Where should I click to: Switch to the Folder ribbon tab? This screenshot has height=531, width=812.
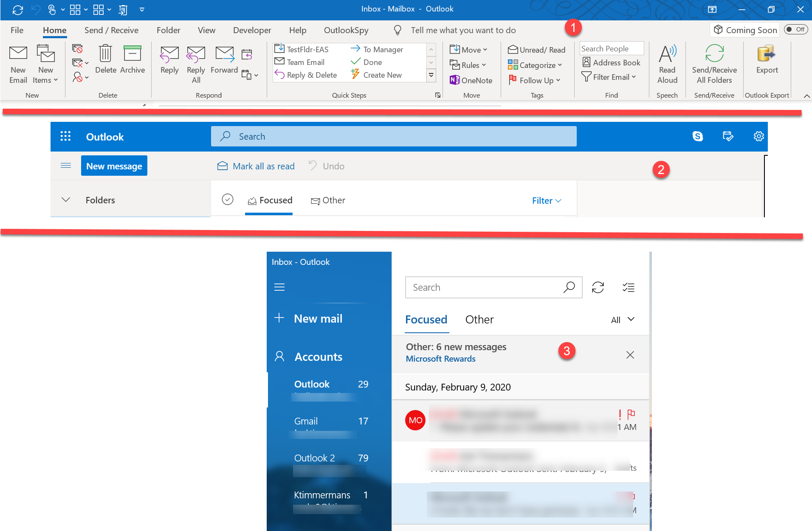pyautogui.click(x=168, y=30)
